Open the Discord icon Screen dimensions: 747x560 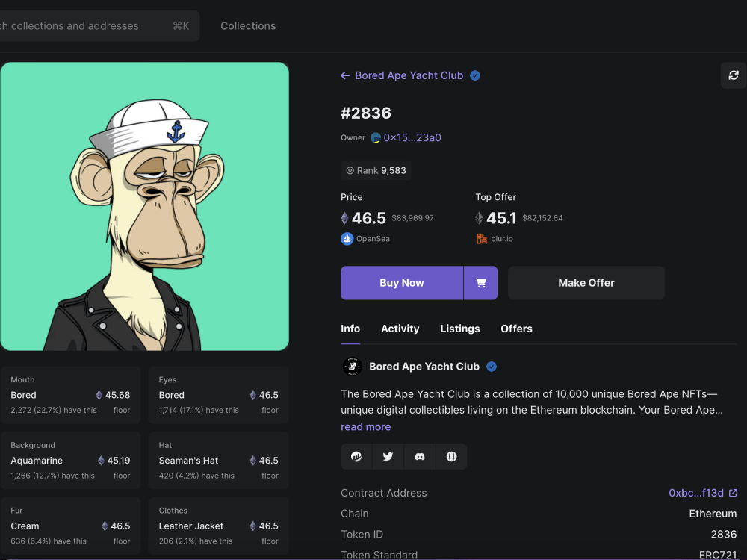420,456
